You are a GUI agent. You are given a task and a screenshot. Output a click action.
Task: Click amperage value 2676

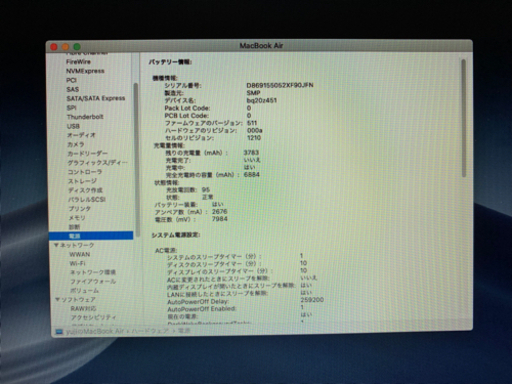(x=219, y=211)
